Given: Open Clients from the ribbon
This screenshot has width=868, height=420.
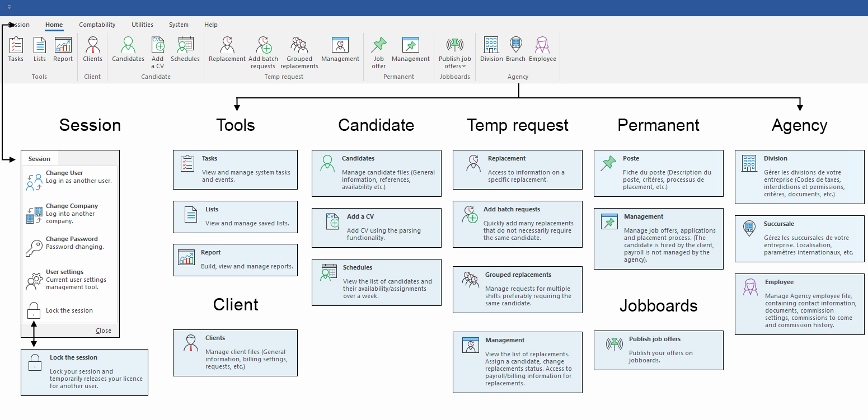Looking at the screenshot, I should click(92, 49).
